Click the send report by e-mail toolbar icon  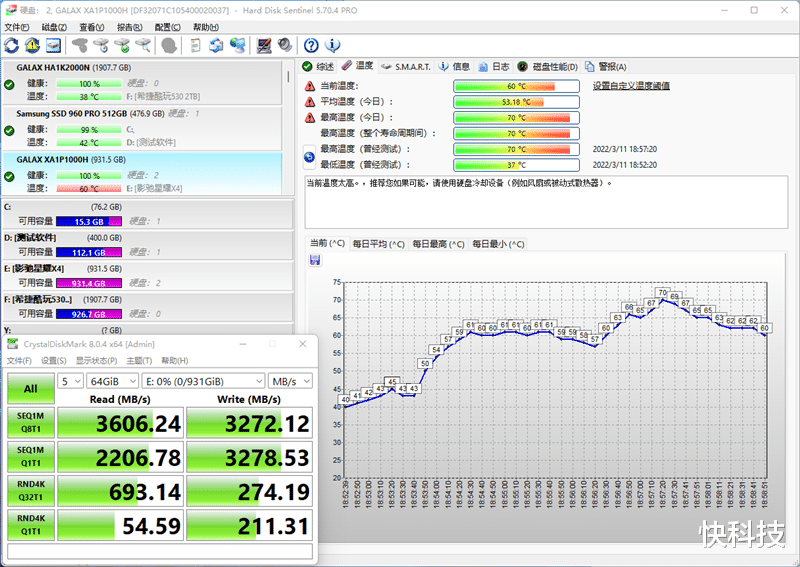click(216, 45)
